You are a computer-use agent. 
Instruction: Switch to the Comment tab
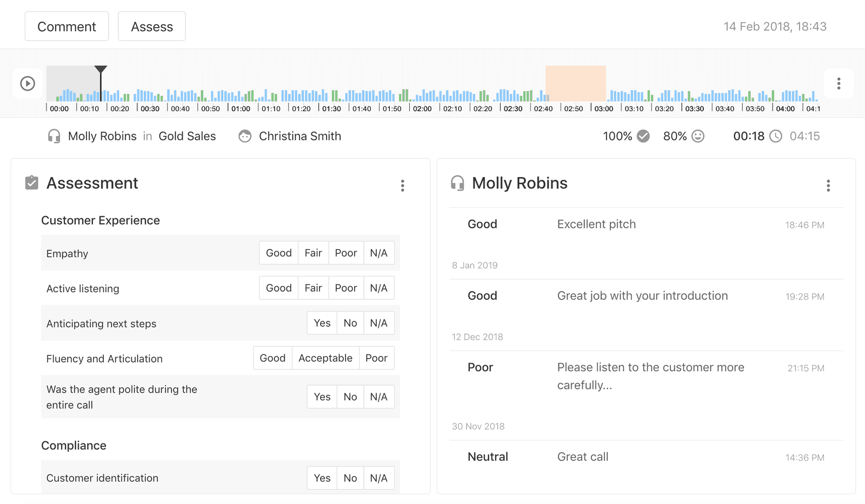[x=66, y=26]
